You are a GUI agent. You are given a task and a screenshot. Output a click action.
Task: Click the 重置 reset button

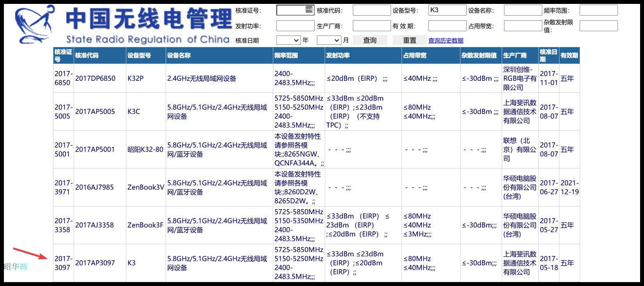(x=410, y=40)
